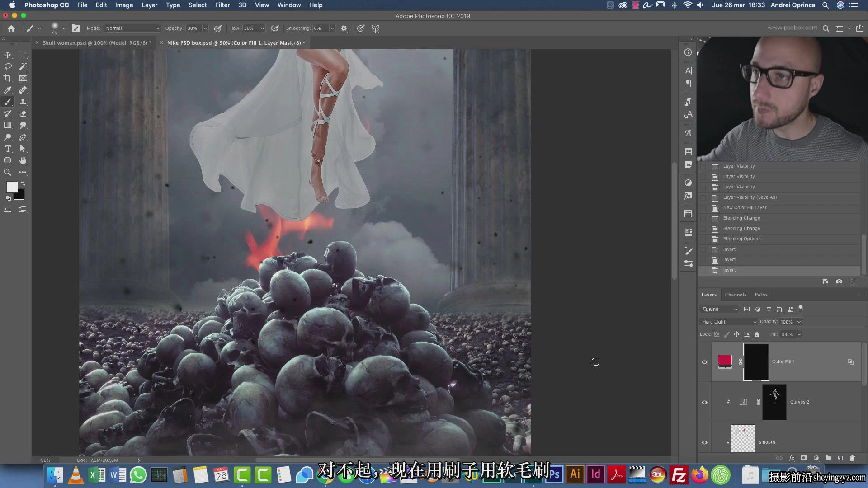
Task: Open the Flow value dropdown
Action: coord(262,28)
